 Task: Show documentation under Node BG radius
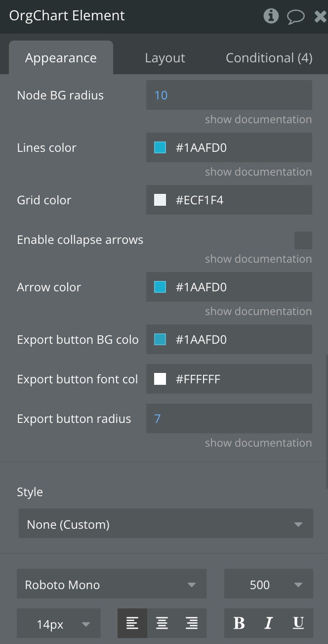coord(258,120)
